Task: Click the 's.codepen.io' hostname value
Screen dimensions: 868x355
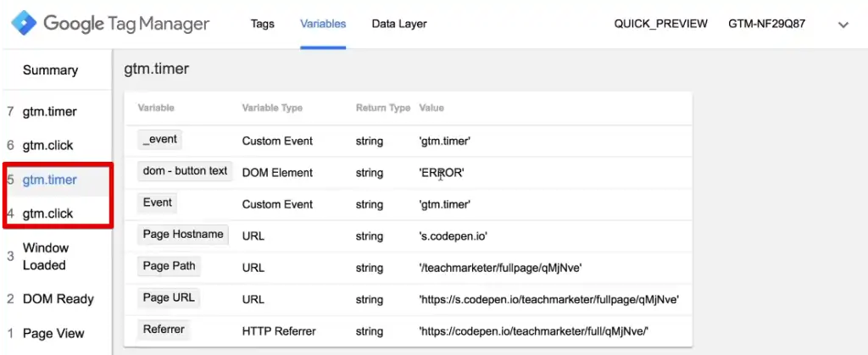Action: click(453, 236)
